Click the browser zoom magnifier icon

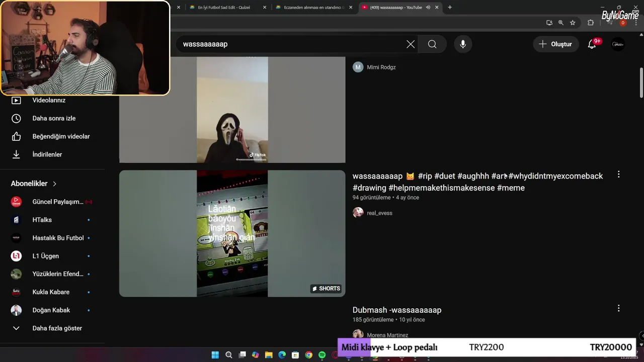click(561, 23)
